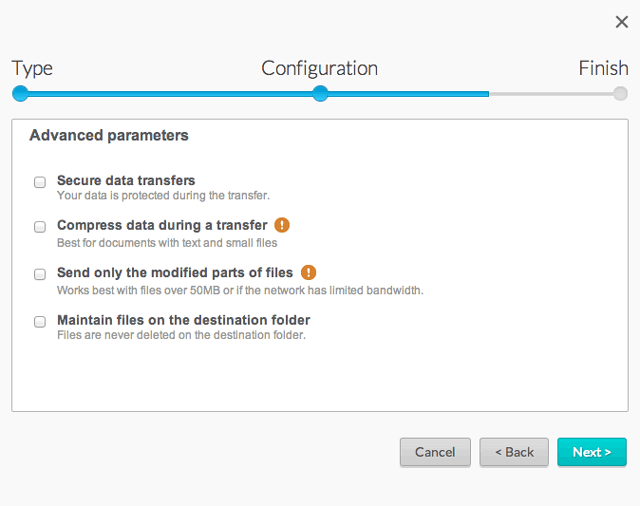Select the Type step label
The image size is (640, 506).
[x=32, y=68]
